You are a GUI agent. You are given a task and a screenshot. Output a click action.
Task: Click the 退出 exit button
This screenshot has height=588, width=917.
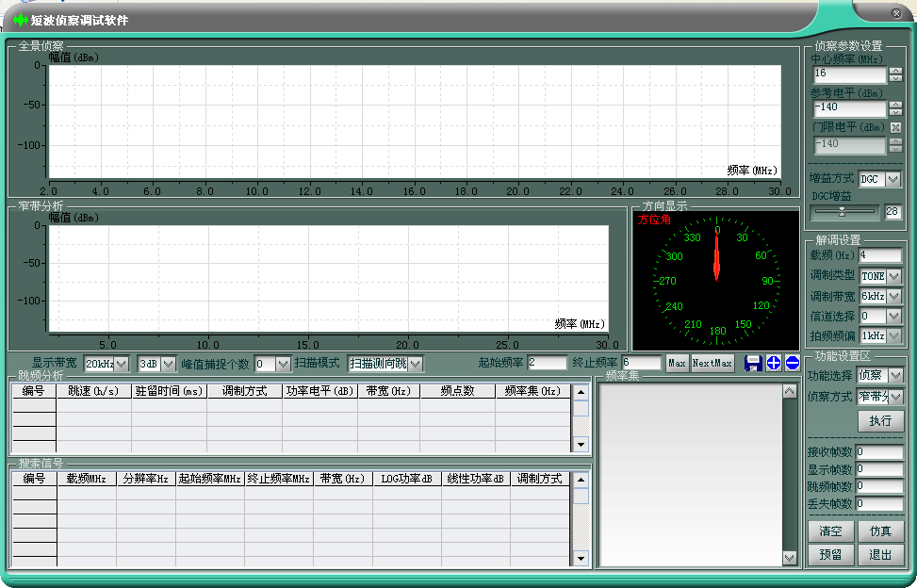881,555
